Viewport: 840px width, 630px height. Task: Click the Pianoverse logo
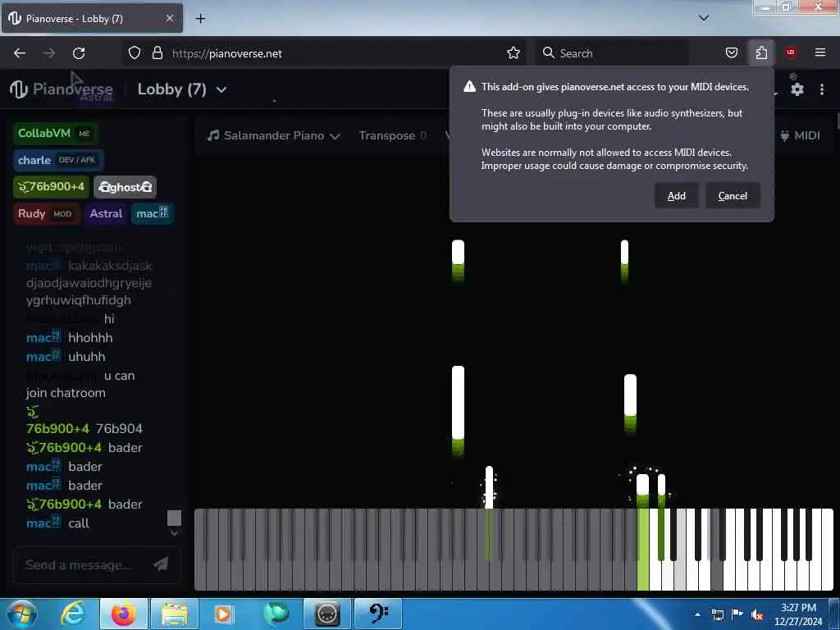pyautogui.click(x=61, y=89)
